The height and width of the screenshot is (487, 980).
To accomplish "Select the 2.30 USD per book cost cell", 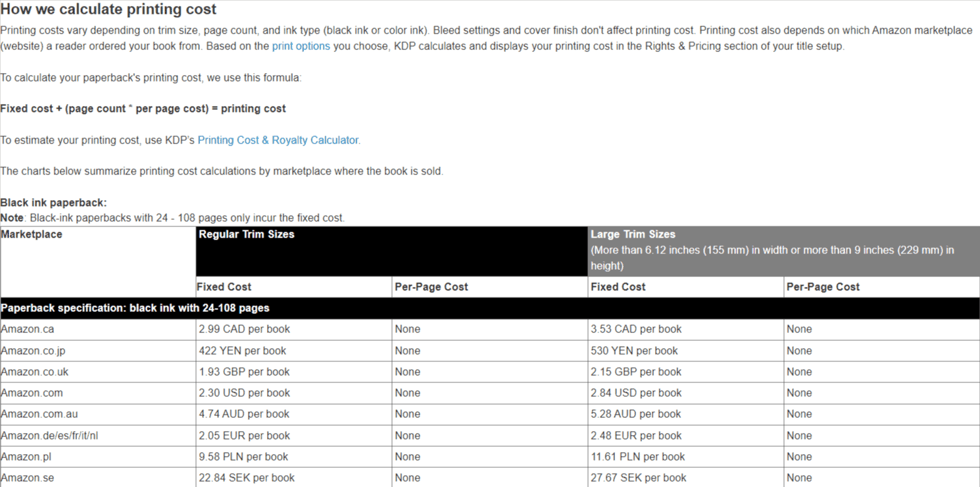I will click(x=244, y=392).
